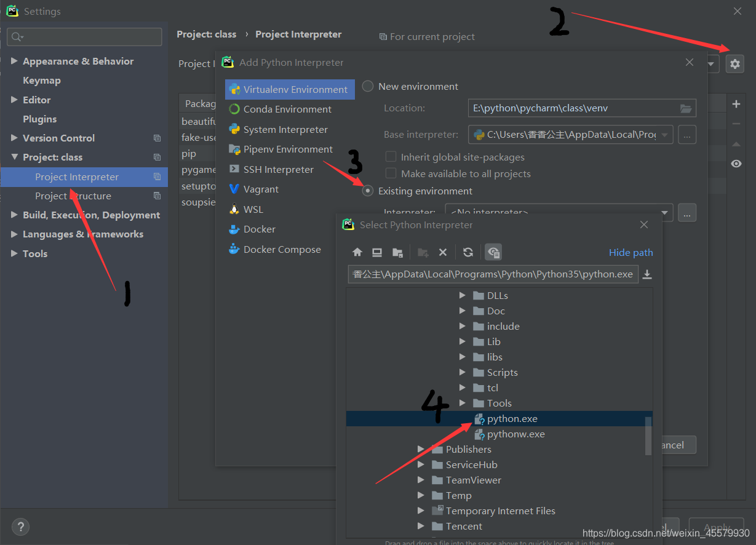756x545 pixels.
Task: Select Virtualenv Environment in the list
Action: (290, 89)
